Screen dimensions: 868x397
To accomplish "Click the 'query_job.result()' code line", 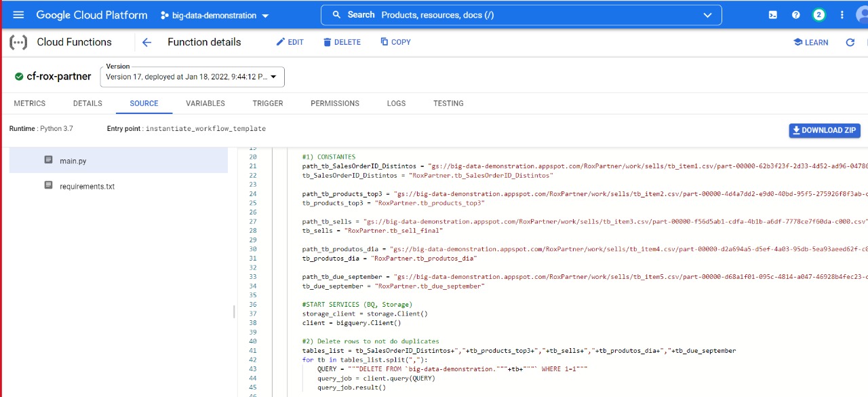I will click(351, 387).
